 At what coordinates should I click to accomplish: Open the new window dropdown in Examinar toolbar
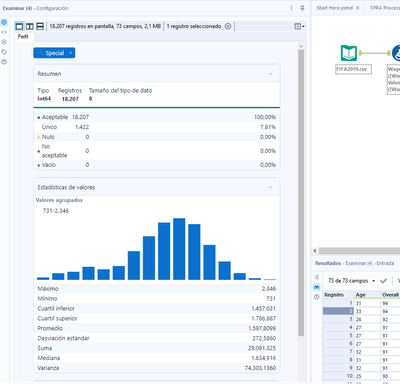tap(299, 26)
